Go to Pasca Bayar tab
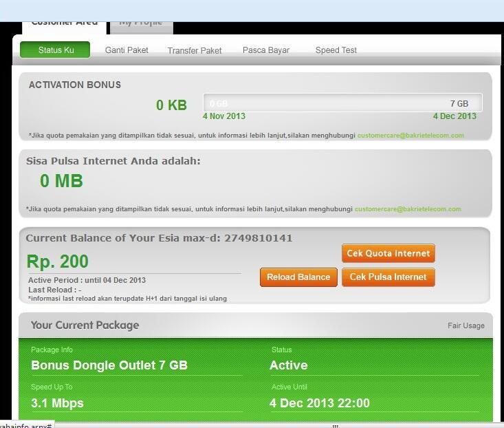This screenshot has height=428, width=504. click(x=266, y=50)
